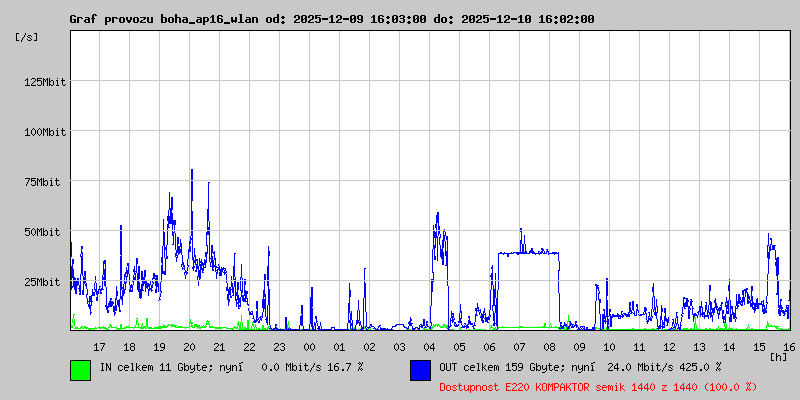Click hour label 00 on time axis
Screen dimensions: 800x400
click(x=309, y=347)
